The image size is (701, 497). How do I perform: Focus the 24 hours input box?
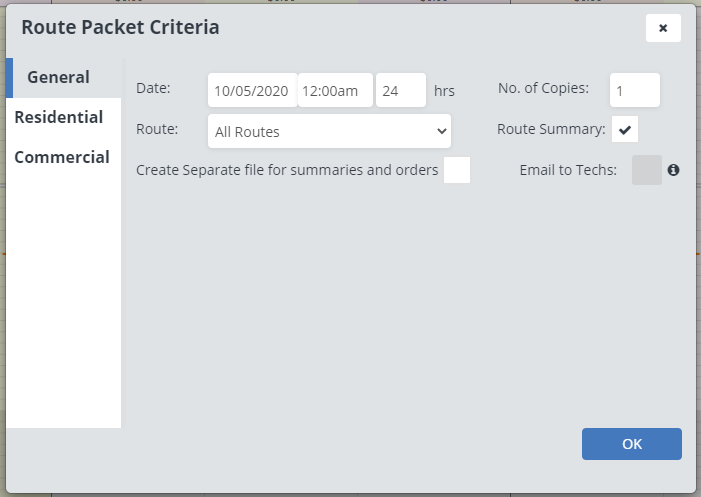pos(401,90)
